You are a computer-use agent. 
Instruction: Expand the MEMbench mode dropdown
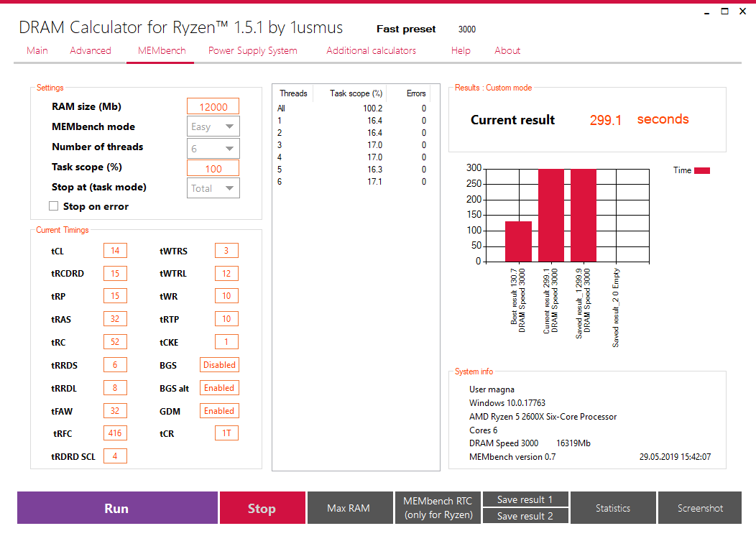pos(213,126)
